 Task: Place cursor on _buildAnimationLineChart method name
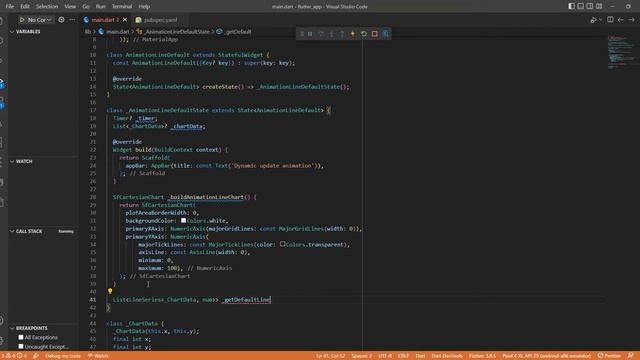pos(207,197)
